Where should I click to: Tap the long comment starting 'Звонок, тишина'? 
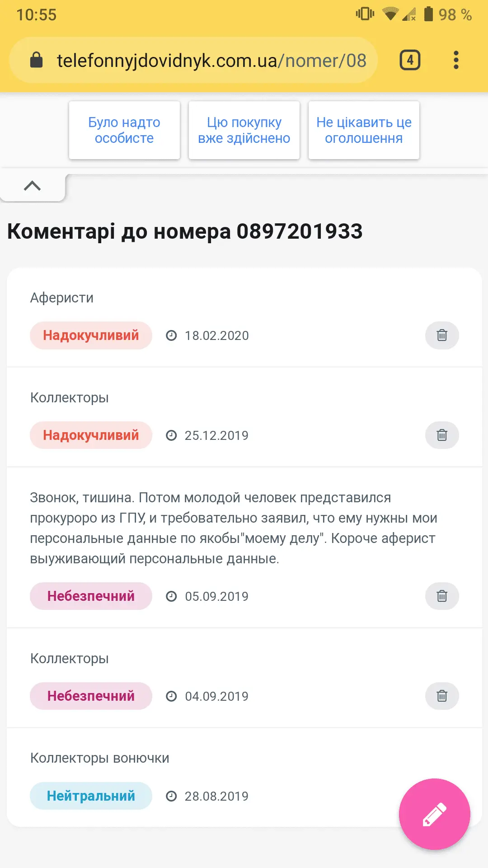click(233, 528)
